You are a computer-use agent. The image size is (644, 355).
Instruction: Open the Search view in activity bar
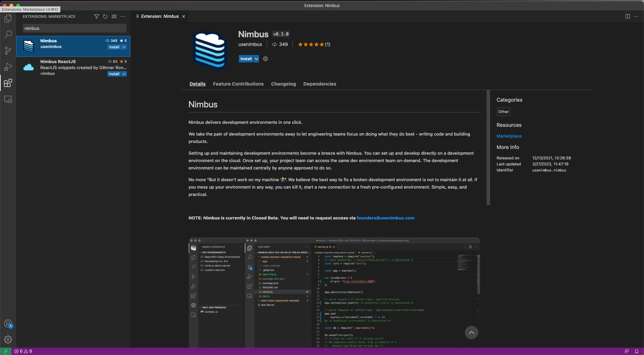(8, 34)
